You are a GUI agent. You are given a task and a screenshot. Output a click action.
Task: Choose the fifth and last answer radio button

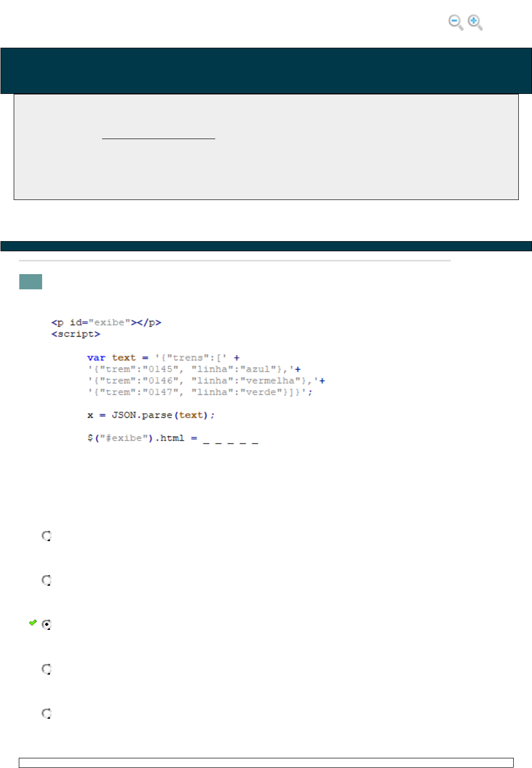(47, 714)
